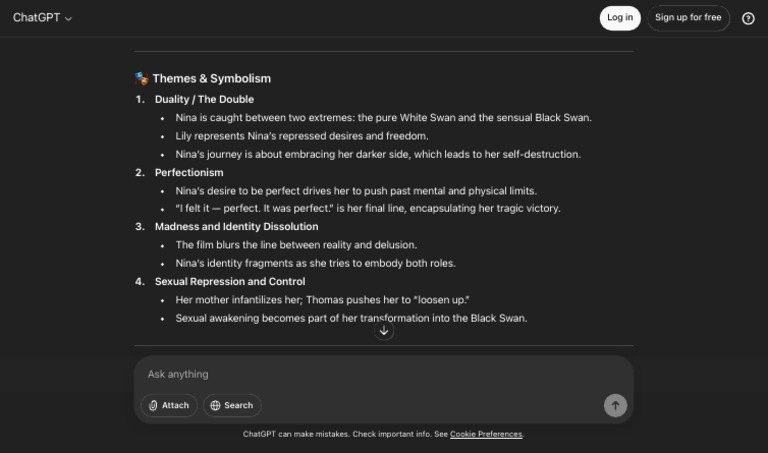The image size is (768, 453).
Task: Click the "I felt it — perfect" quote line
Action: [367, 208]
